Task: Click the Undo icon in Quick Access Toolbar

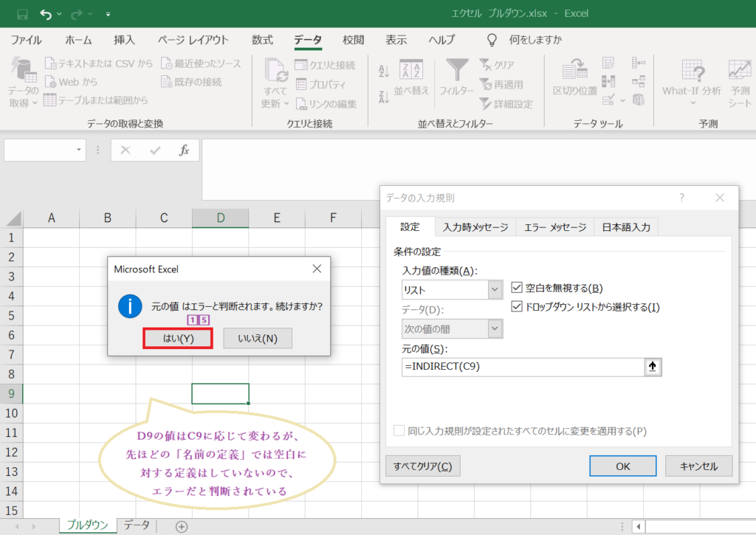Action: click(x=46, y=13)
